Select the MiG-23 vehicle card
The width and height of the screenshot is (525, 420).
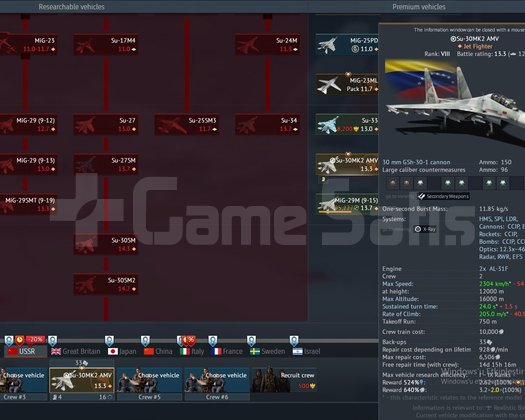click(x=28, y=44)
